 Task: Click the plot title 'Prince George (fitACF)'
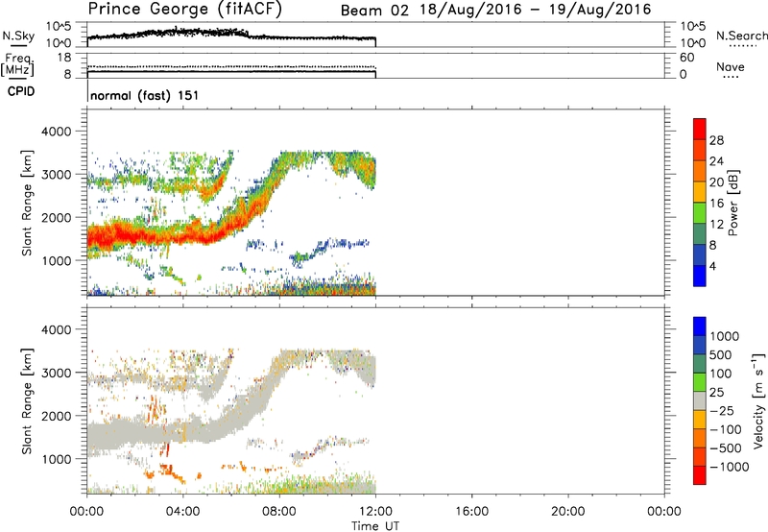(185, 10)
